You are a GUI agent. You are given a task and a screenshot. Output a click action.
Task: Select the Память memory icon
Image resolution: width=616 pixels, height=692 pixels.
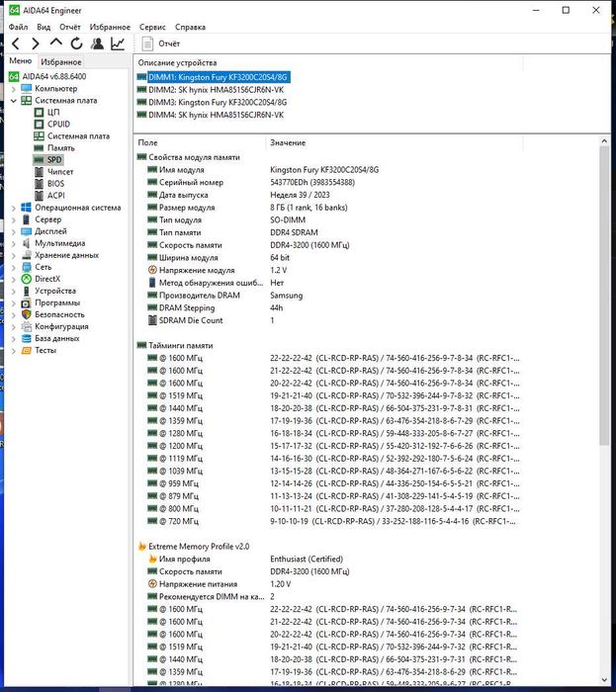point(39,148)
